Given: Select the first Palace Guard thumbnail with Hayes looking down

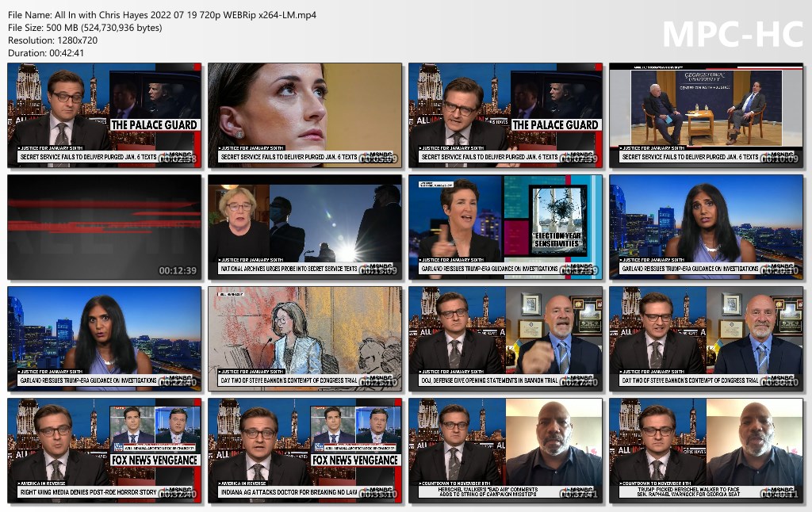Looking at the screenshot, I should click(104, 116).
